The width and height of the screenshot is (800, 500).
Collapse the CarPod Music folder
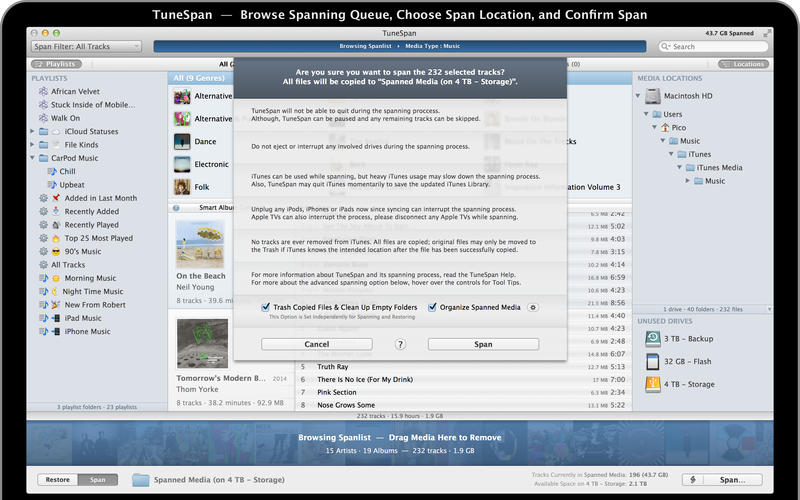(32, 158)
